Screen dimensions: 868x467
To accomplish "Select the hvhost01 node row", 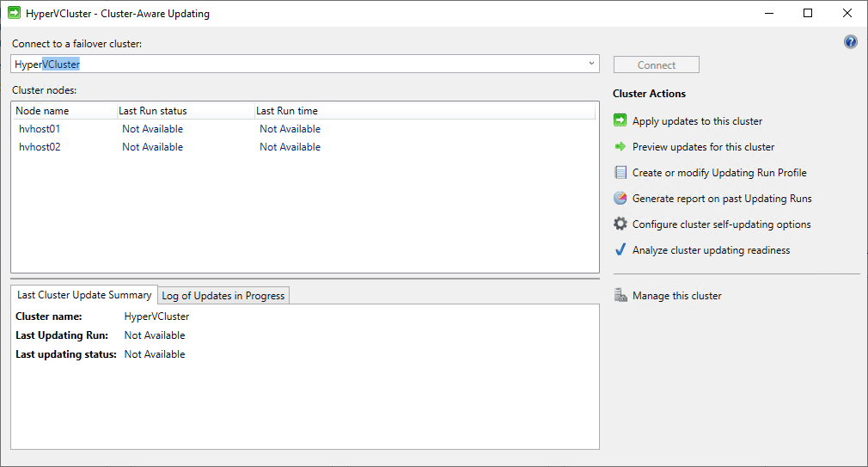I will (40, 129).
